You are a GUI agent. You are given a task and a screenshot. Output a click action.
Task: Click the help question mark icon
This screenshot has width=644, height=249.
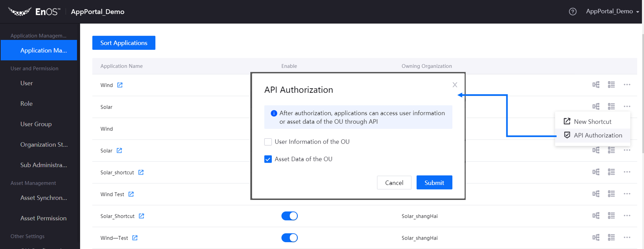[x=572, y=12]
